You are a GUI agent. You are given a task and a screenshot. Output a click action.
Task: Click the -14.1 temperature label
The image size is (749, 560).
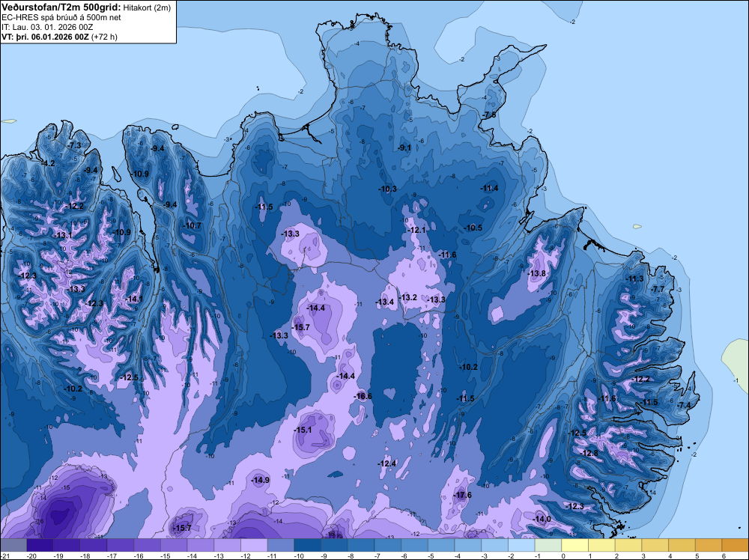[134, 299]
